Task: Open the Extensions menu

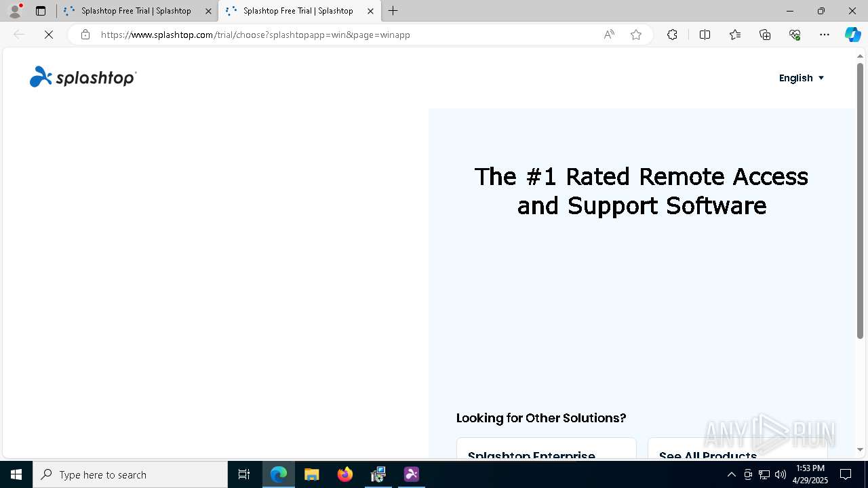Action: click(x=672, y=35)
